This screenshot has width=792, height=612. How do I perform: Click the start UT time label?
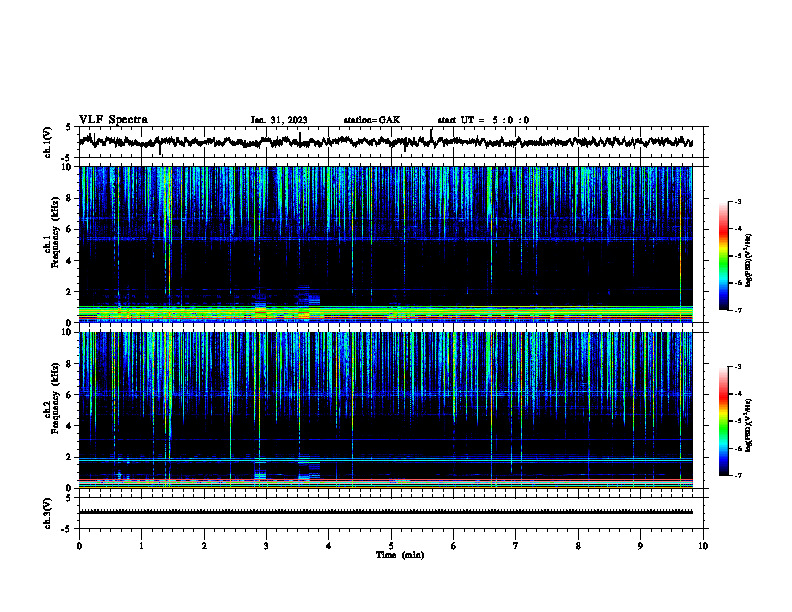pos(483,120)
